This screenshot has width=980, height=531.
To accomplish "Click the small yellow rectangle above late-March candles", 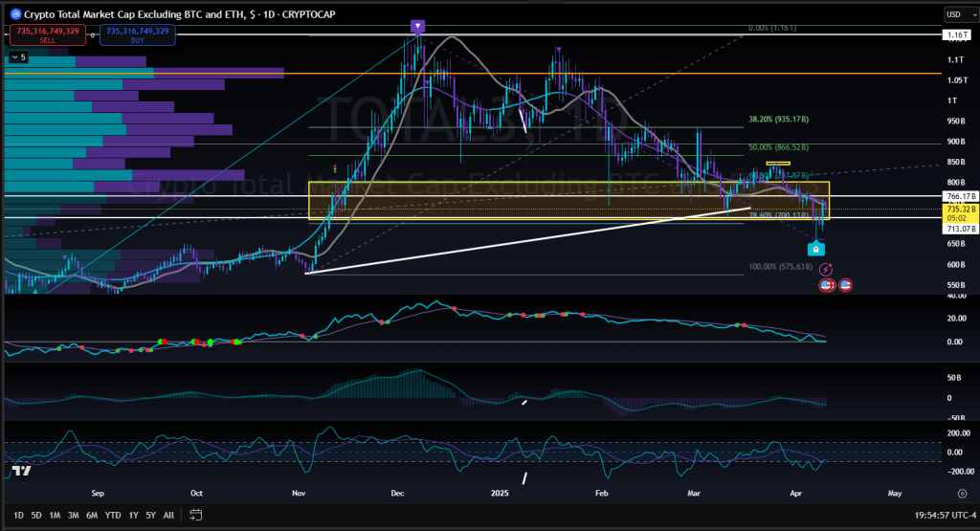I will (778, 163).
